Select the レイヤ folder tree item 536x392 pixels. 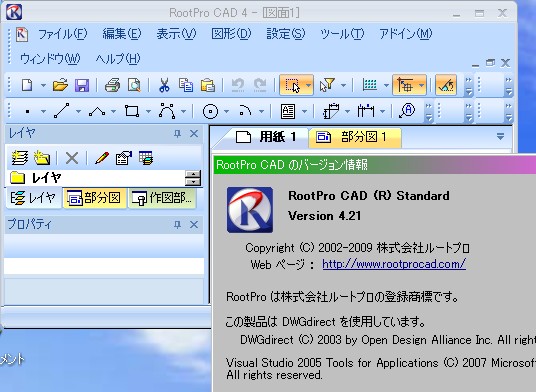[36, 177]
